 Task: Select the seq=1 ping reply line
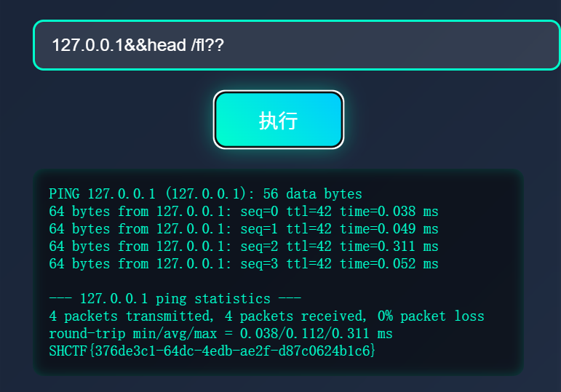(243, 229)
